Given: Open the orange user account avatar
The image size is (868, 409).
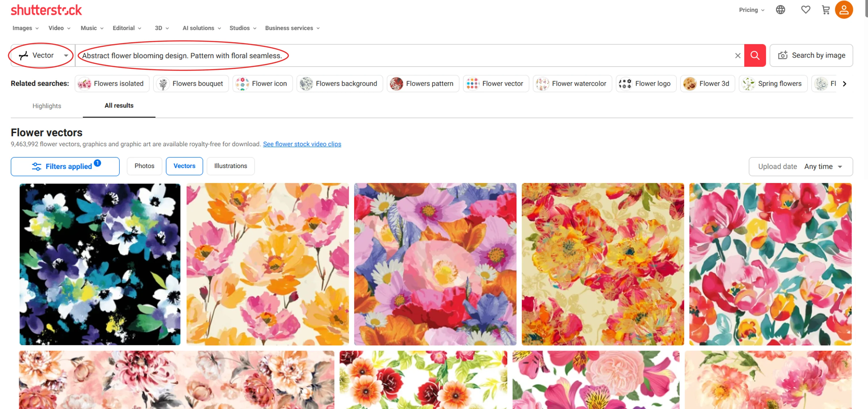Looking at the screenshot, I should point(844,10).
